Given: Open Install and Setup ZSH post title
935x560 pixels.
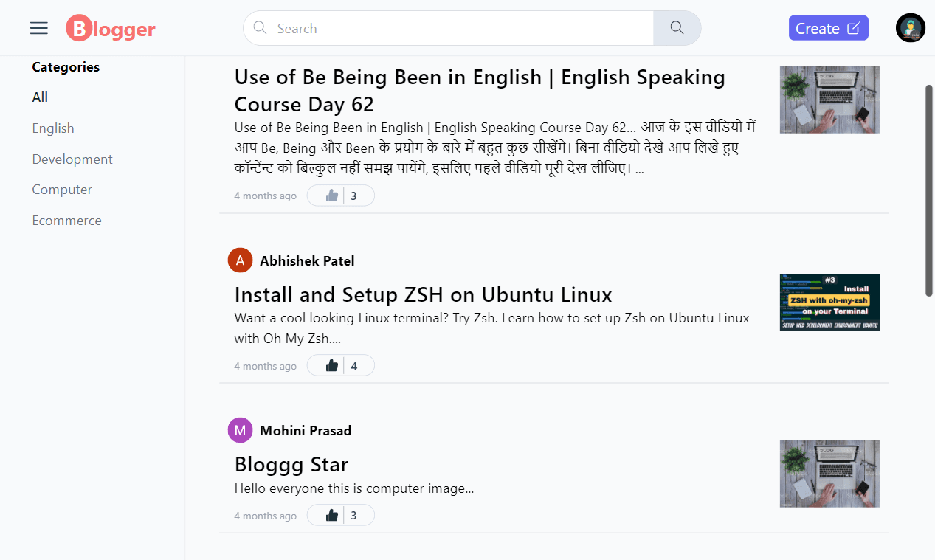Looking at the screenshot, I should 423,294.
